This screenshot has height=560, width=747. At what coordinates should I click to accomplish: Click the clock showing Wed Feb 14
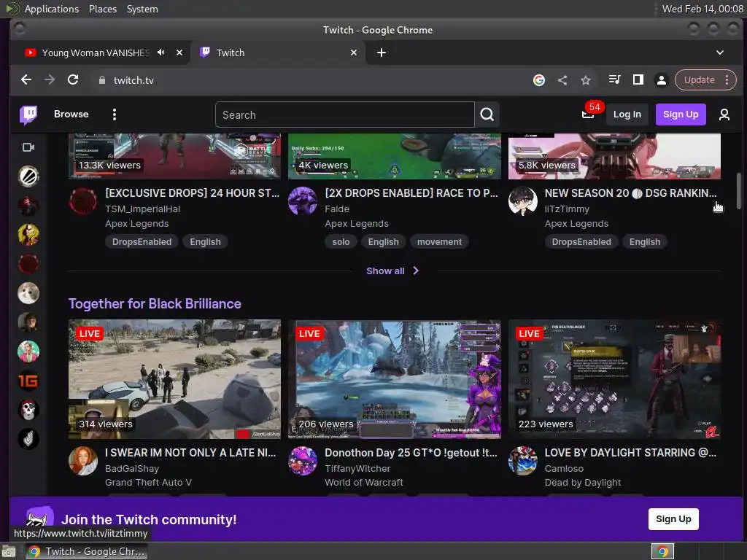click(703, 9)
